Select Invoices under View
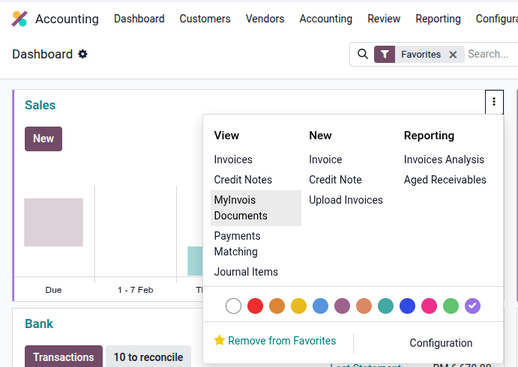This screenshot has width=518, height=367. (x=233, y=159)
